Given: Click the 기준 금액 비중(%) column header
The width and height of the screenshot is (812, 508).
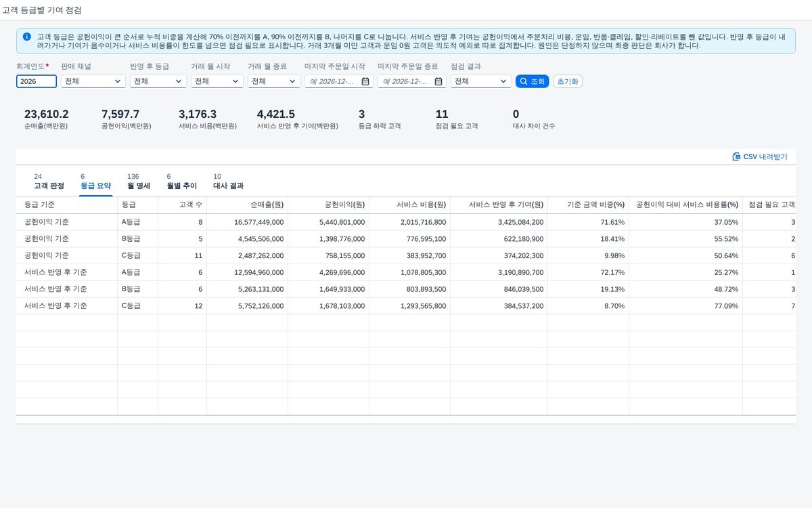Looking at the screenshot, I should click(588, 205).
